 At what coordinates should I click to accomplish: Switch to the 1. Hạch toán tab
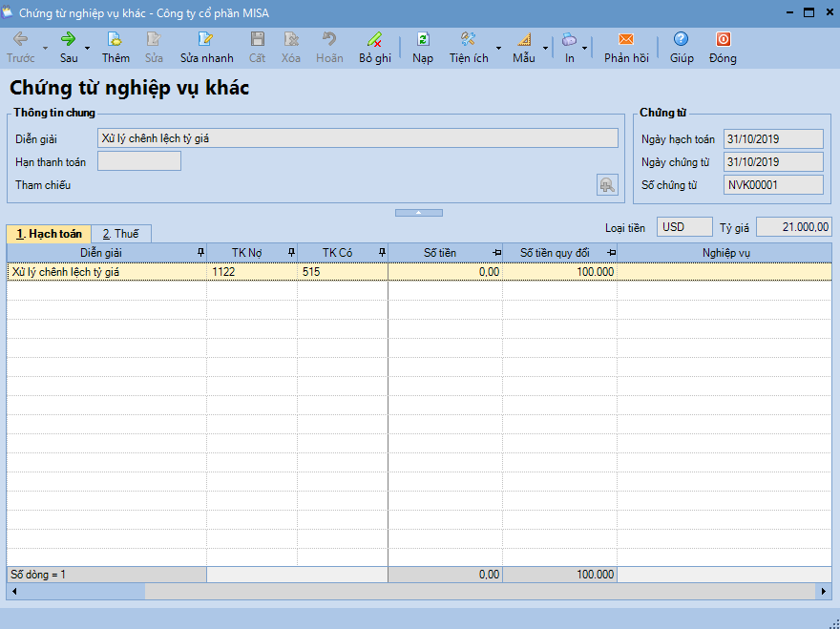(49, 234)
